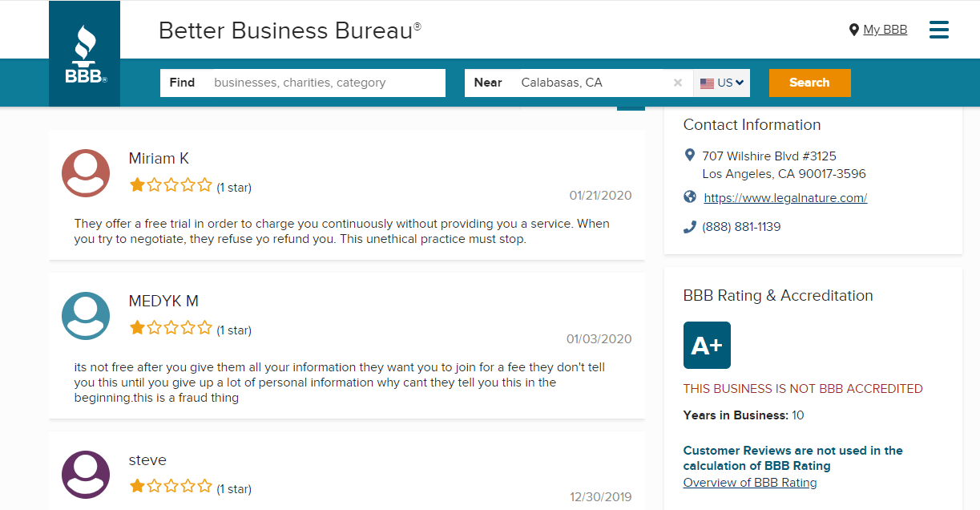Click MEDYK M's fraud review text
The image size is (980, 510).
(x=340, y=382)
